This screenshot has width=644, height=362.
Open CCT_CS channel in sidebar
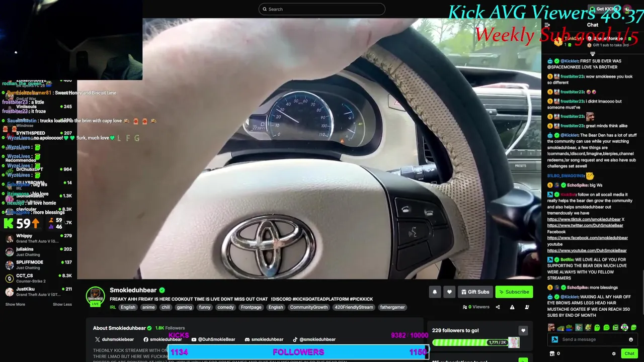pyautogui.click(x=38, y=278)
